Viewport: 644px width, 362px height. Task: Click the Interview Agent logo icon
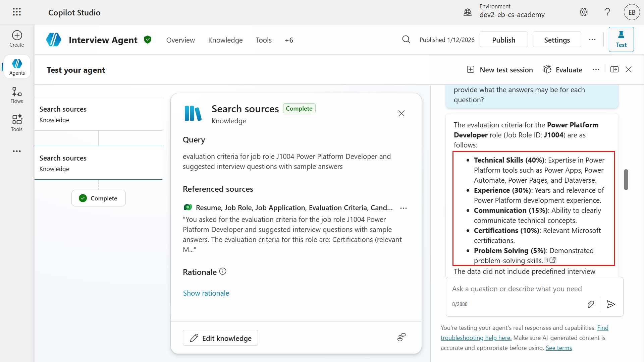54,40
